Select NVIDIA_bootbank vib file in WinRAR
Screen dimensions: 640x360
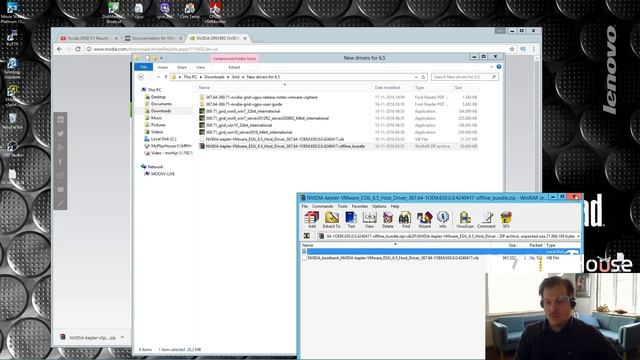pyautogui.click(x=392, y=258)
